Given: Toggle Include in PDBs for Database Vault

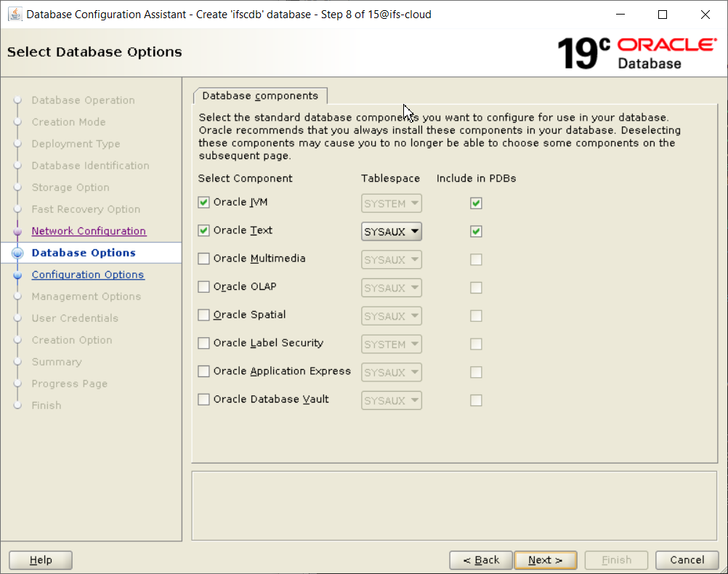Looking at the screenshot, I should pyautogui.click(x=476, y=400).
